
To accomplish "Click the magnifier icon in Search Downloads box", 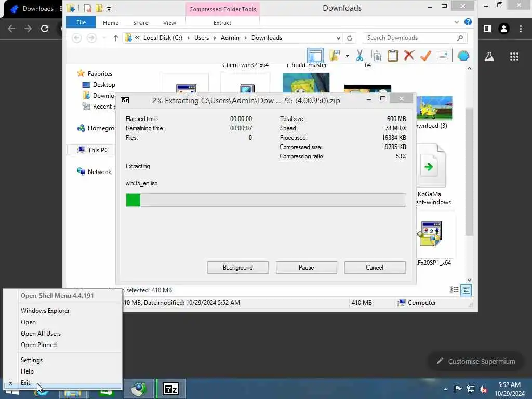I will (460, 38).
